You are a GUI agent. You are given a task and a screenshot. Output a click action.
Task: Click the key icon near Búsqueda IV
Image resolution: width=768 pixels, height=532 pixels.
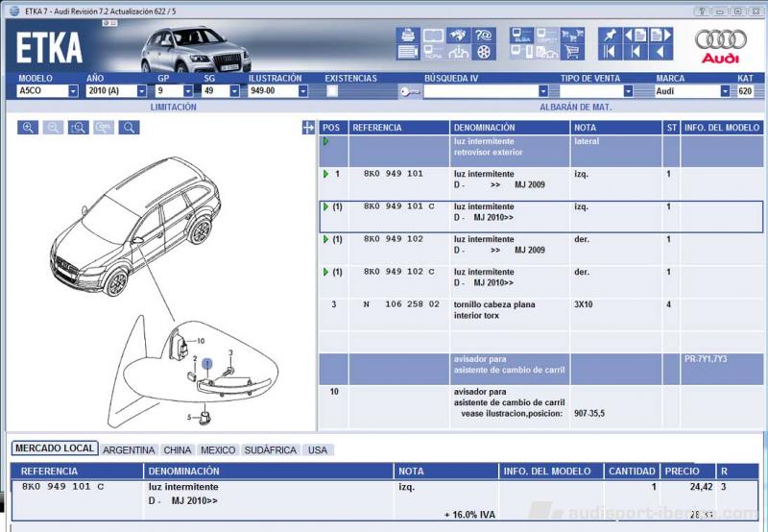coord(410,91)
